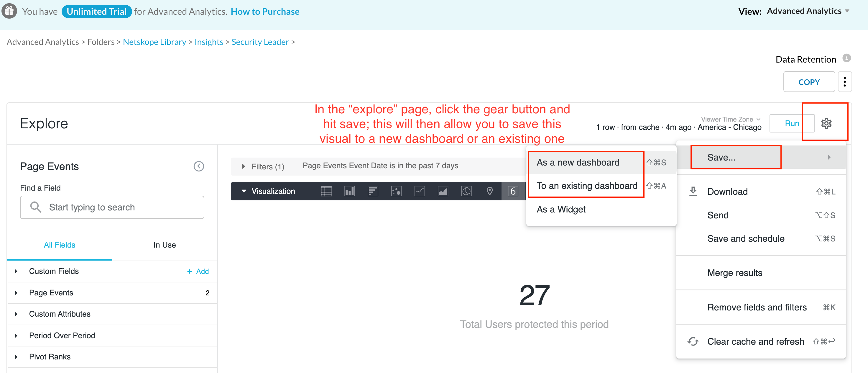Select the single value visualization icon

513,191
